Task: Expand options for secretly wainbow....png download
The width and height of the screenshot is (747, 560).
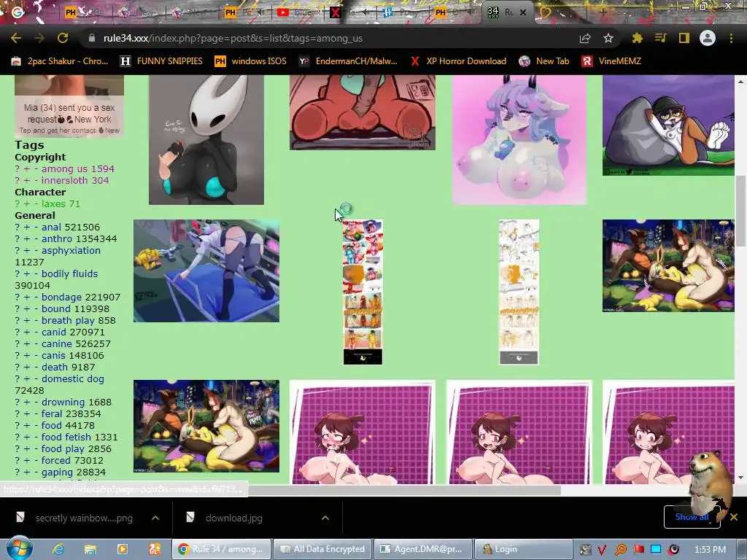Action: coord(155,518)
